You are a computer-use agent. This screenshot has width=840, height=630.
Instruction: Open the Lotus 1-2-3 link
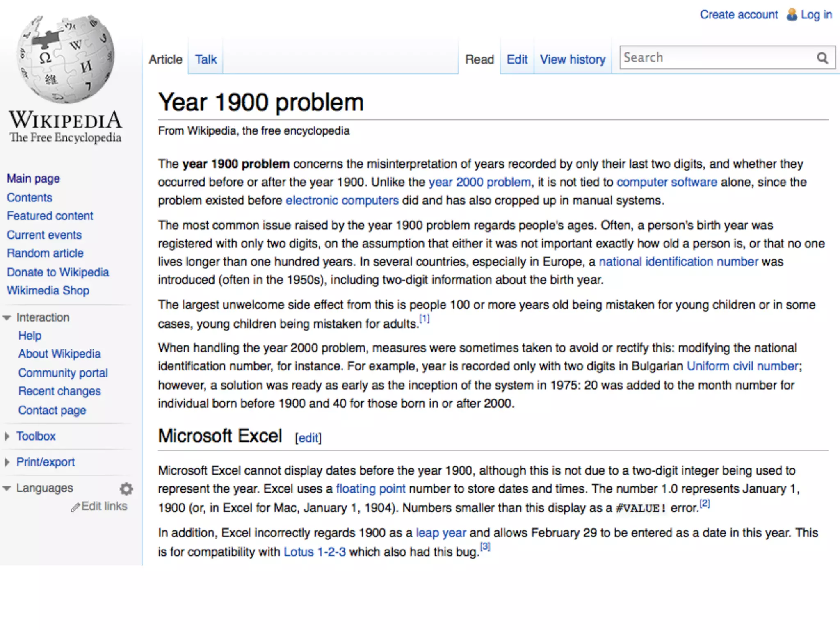point(315,552)
